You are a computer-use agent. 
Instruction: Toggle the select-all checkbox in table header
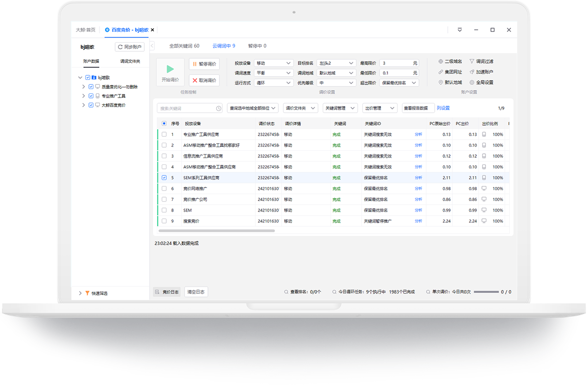[164, 123]
